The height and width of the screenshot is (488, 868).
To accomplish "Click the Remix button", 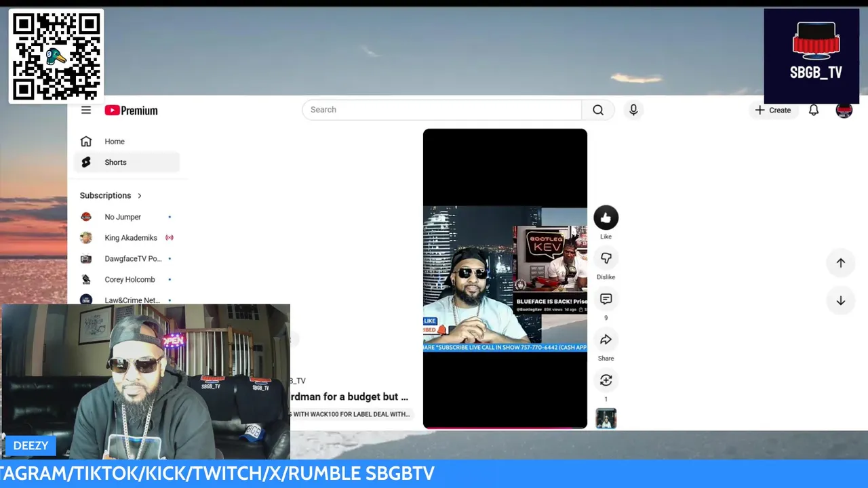I will [x=606, y=380].
